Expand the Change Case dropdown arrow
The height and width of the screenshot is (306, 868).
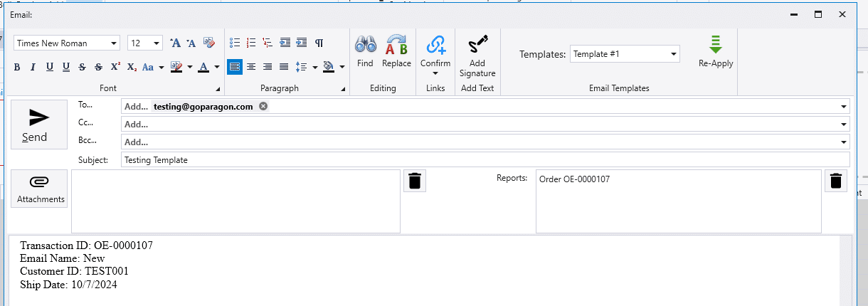pos(162,68)
